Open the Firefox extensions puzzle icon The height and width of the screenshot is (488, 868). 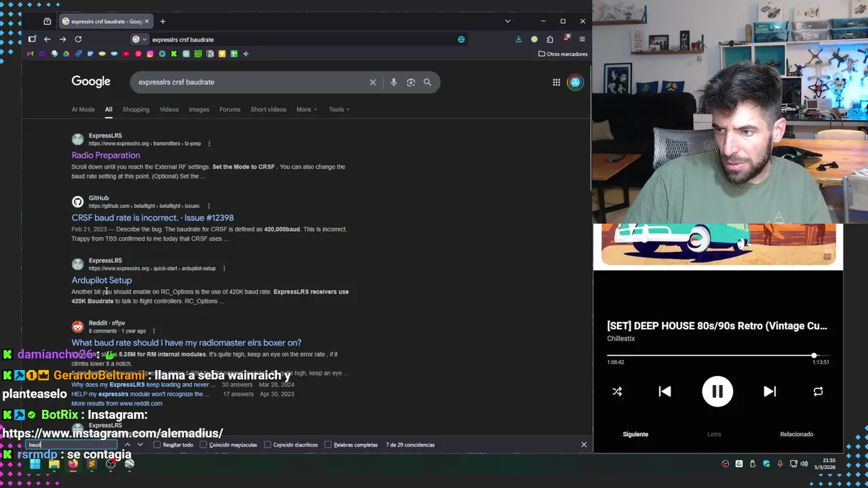pos(550,39)
